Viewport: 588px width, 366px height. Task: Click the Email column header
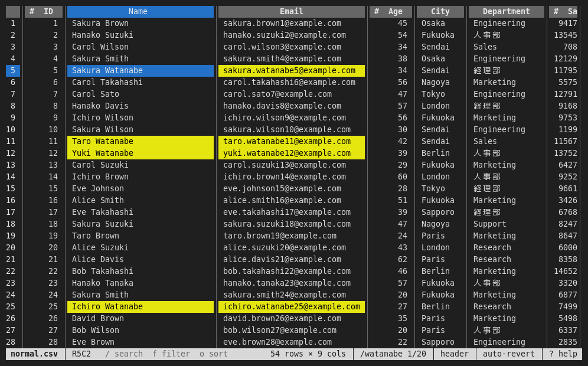coord(292,12)
